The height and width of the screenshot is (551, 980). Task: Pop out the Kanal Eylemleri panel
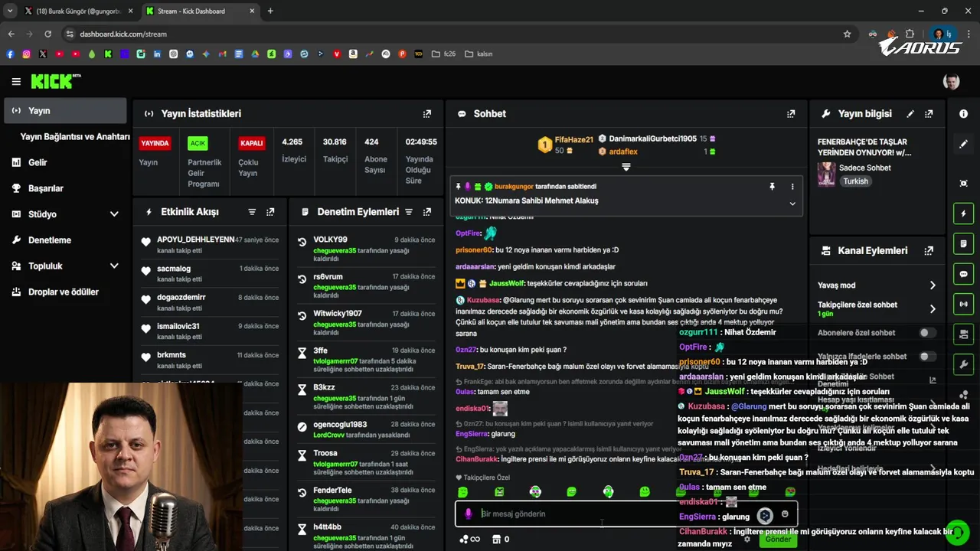tap(929, 250)
